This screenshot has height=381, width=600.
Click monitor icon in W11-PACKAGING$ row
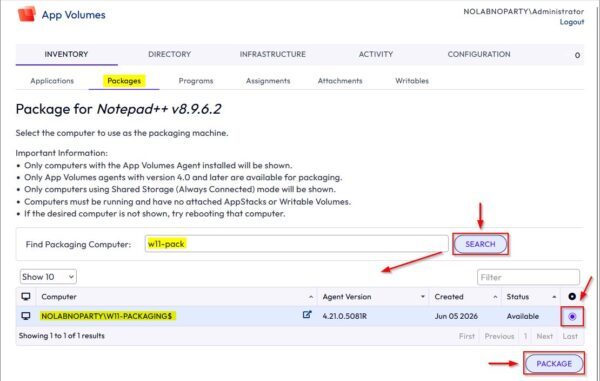pyautogui.click(x=26, y=316)
